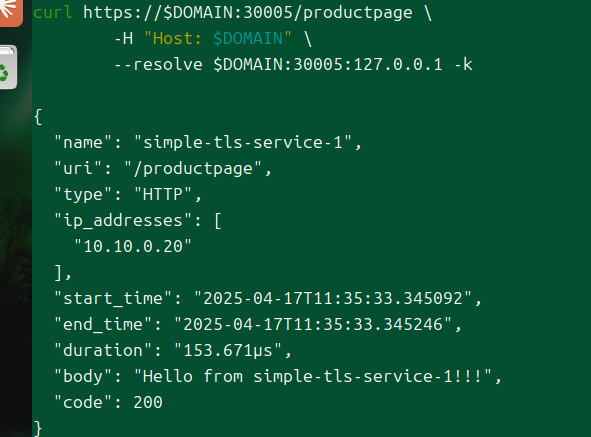Screen dimensions: 591x437
Task: Click the -k flag at line end
Action: click(464, 64)
